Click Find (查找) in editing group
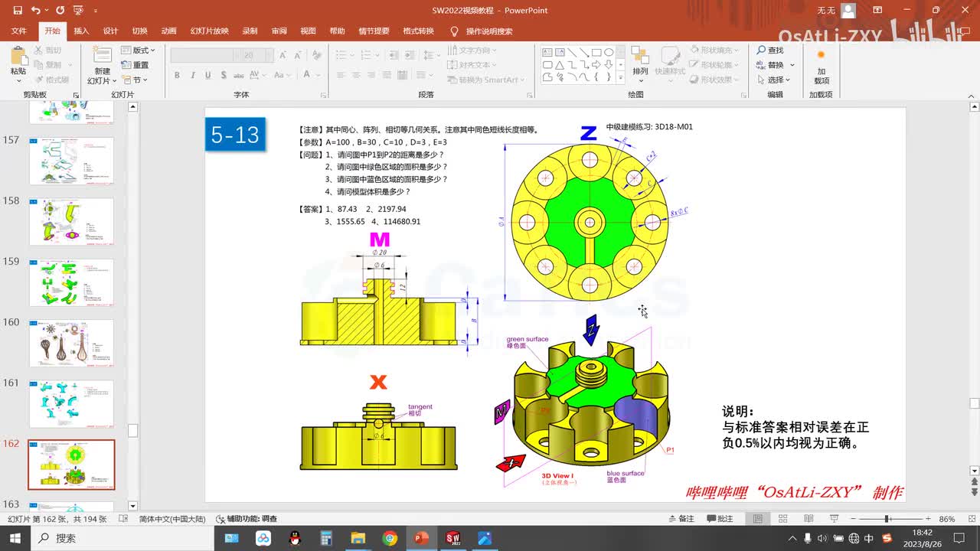 coord(770,51)
